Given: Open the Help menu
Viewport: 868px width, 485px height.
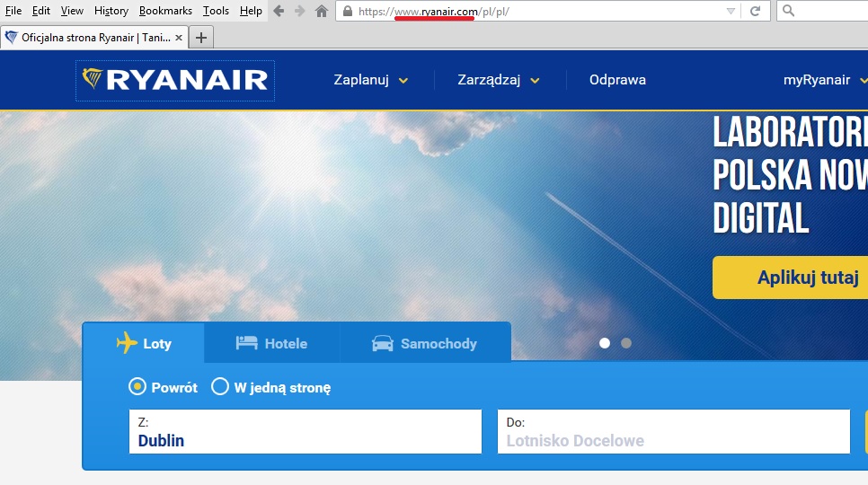Looking at the screenshot, I should (x=251, y=11).
